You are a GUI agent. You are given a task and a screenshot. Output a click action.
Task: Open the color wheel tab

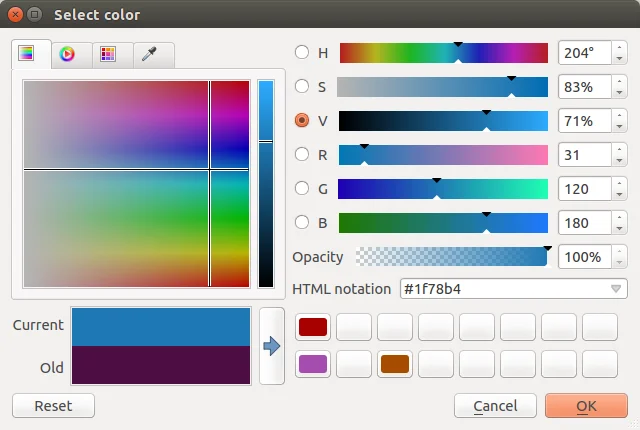67,54
